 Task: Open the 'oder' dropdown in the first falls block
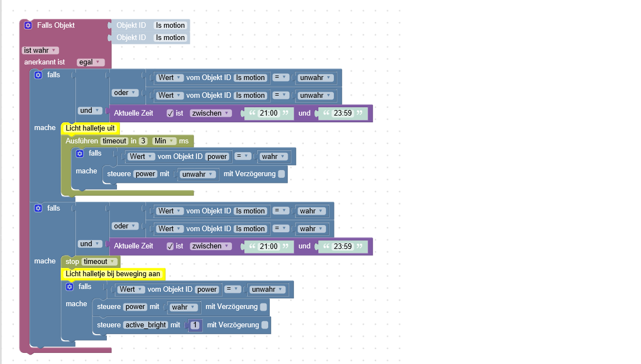[x=125, y=93]
